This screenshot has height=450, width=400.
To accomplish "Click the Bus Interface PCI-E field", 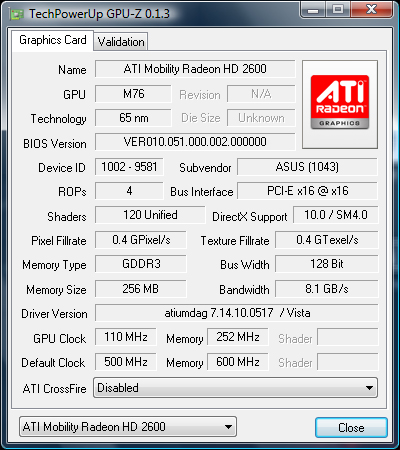I will point(307,191).
